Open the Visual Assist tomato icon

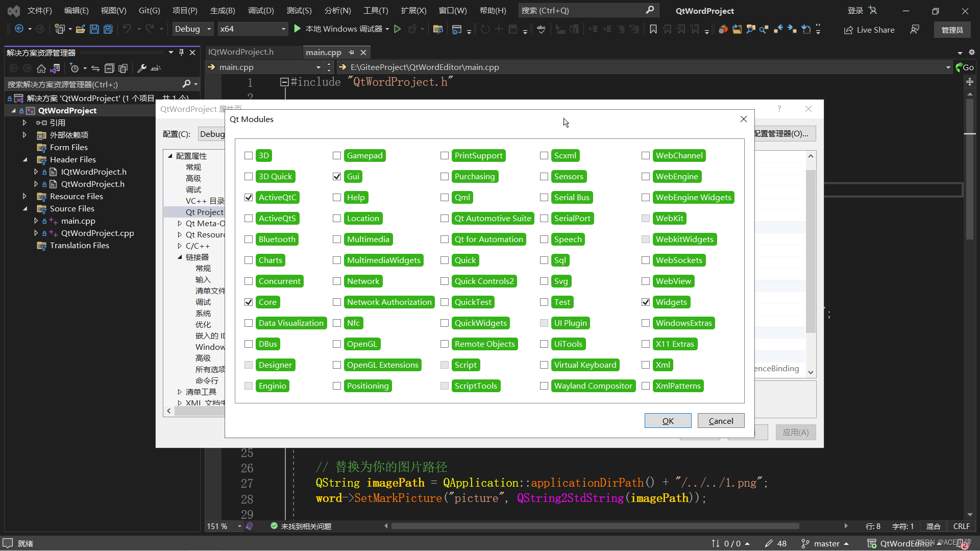coord(723,29)
